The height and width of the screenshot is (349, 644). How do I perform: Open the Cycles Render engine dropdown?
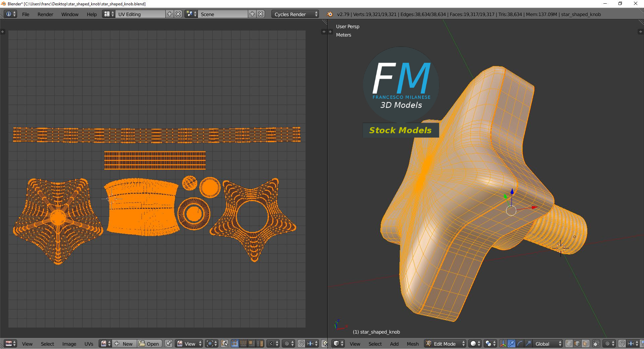click(x=293, y=14)
